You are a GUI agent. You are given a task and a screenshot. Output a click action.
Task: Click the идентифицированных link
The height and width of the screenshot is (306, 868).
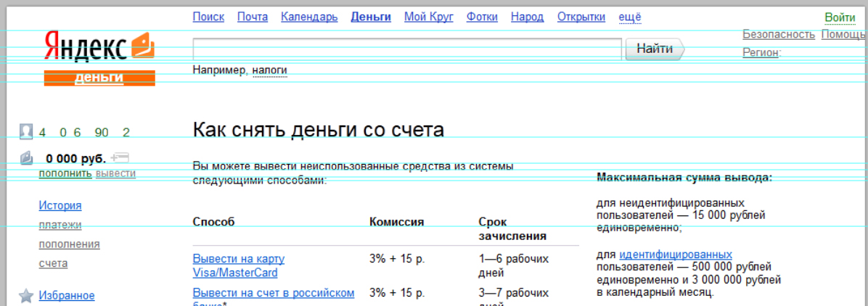676,255
